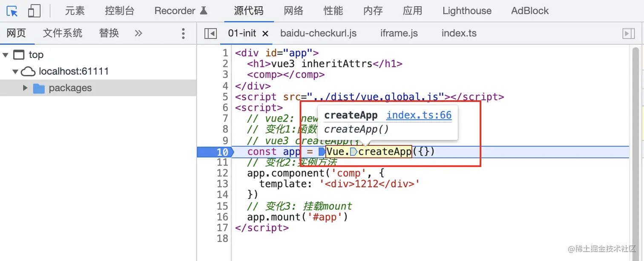Viewport: 644px width, 261px height.
Task: Open the 元素 panel tab
Action: [x=75, y=11]
